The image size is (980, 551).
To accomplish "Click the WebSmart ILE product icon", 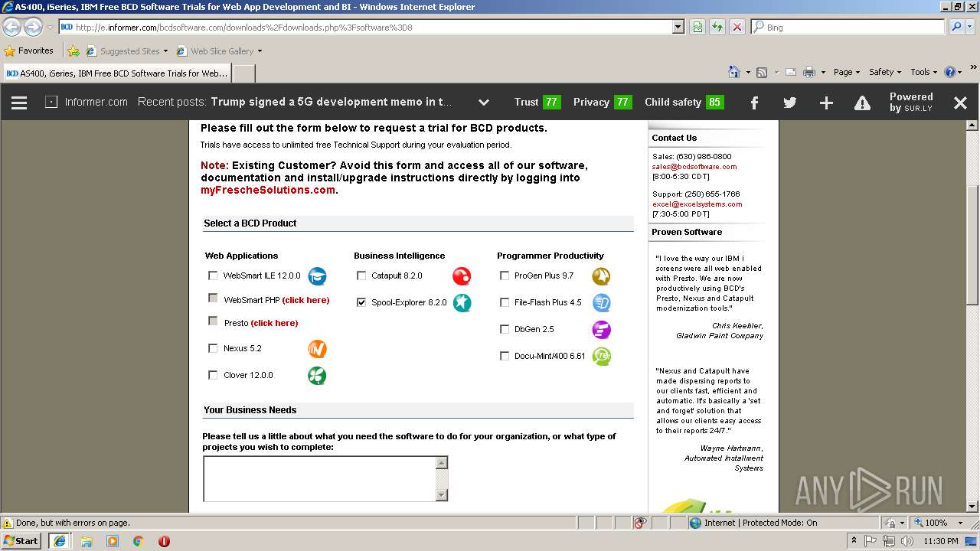I will point(317,276).
